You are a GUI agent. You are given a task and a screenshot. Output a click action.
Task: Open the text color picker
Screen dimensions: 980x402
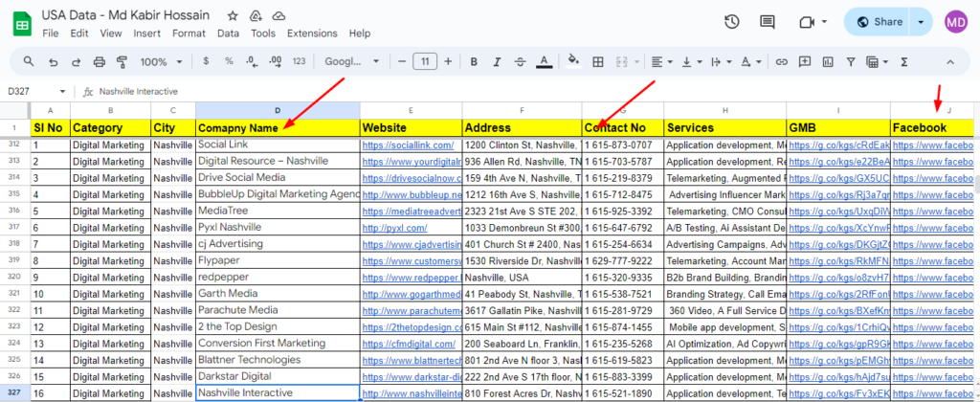(545, 61)
